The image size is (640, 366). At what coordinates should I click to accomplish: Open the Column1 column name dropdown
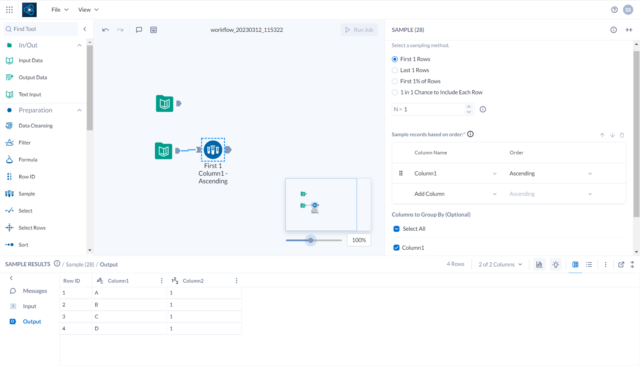pos(455,173)
